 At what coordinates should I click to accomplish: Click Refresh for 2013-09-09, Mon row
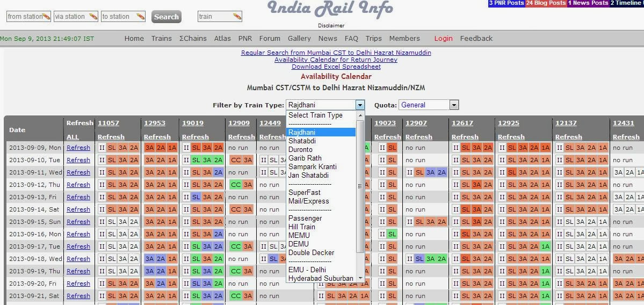[78, 147]
